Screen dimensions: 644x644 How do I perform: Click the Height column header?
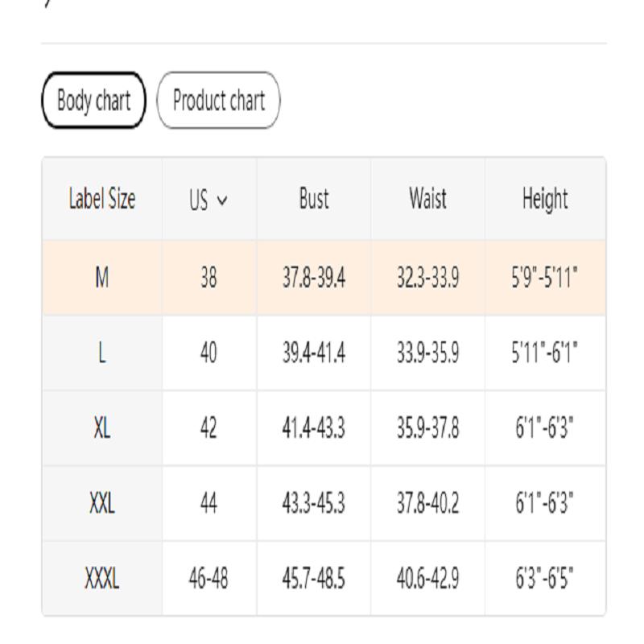(545, 199)
